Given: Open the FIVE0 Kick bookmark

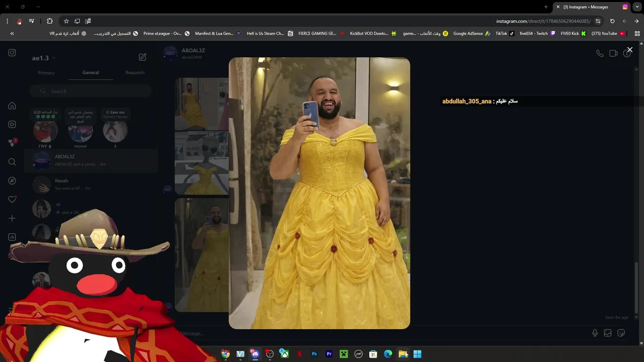Looking at the screenshot, I should click(573, 34).
